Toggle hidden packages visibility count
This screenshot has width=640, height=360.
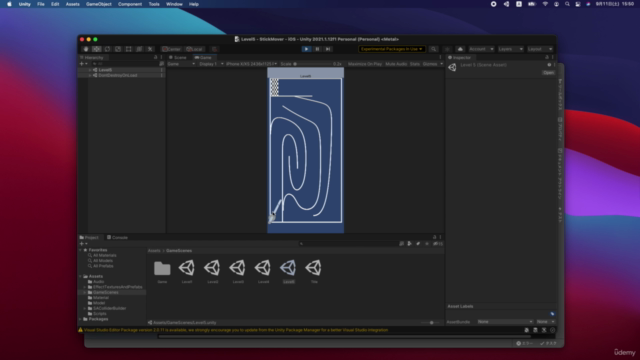click(x=438, y=244)
